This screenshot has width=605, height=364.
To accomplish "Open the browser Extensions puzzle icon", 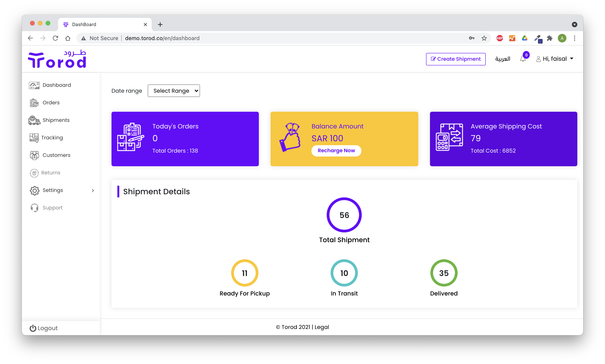I will pyautogui.click(x=549, y=38).
